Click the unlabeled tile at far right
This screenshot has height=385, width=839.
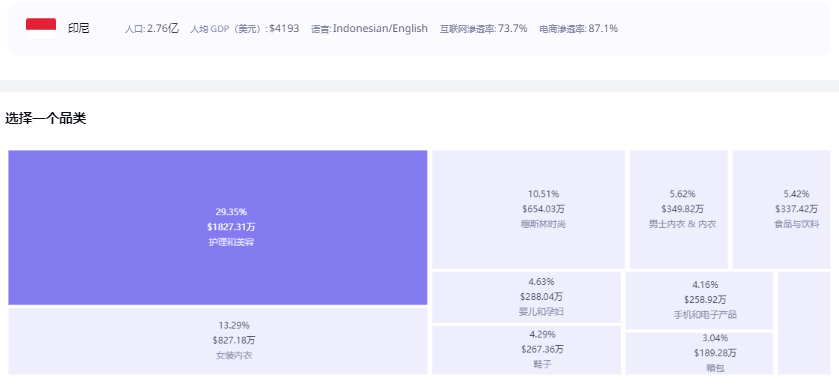point(804,323)
